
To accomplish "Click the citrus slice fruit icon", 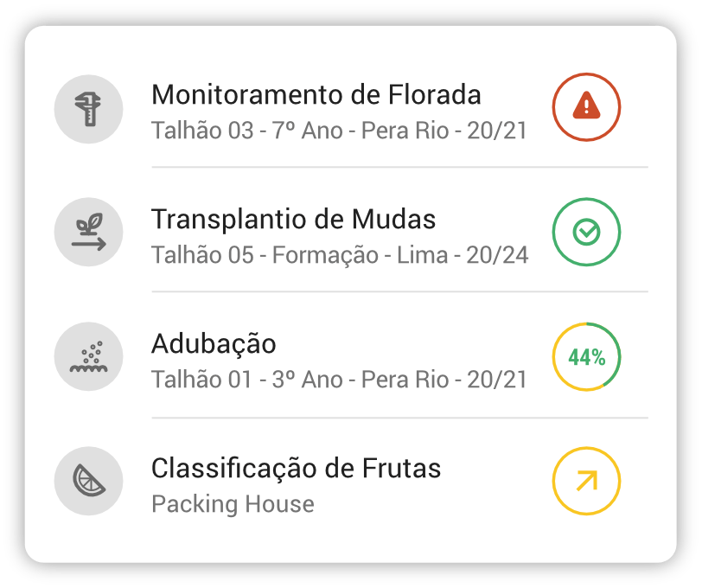I will click(88, 481).
